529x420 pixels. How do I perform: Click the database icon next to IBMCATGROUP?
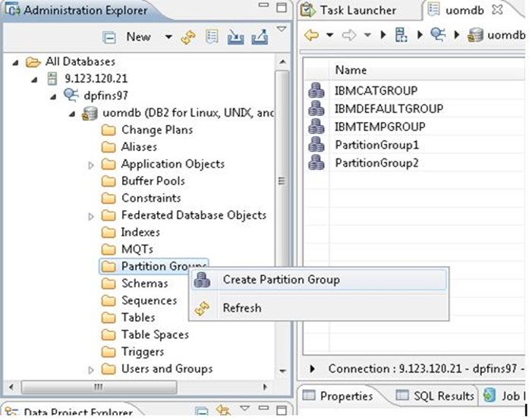click(x=316, y=91)
